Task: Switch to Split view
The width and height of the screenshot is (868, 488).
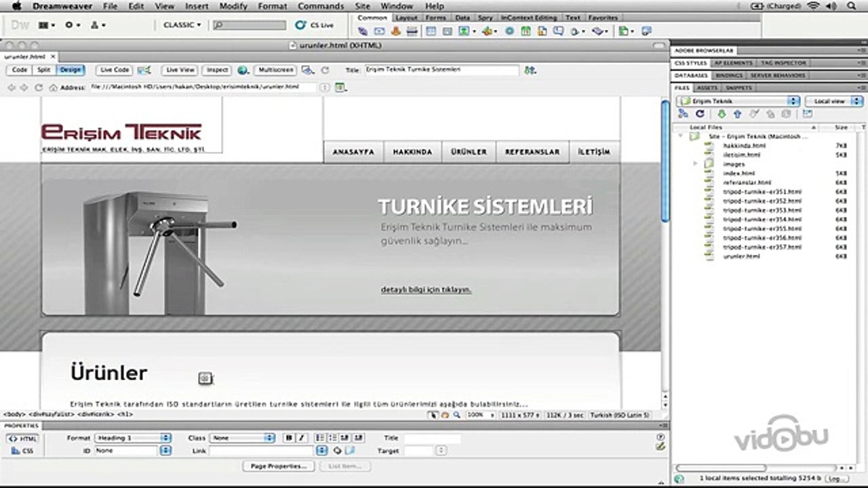Action: [44, 70]
